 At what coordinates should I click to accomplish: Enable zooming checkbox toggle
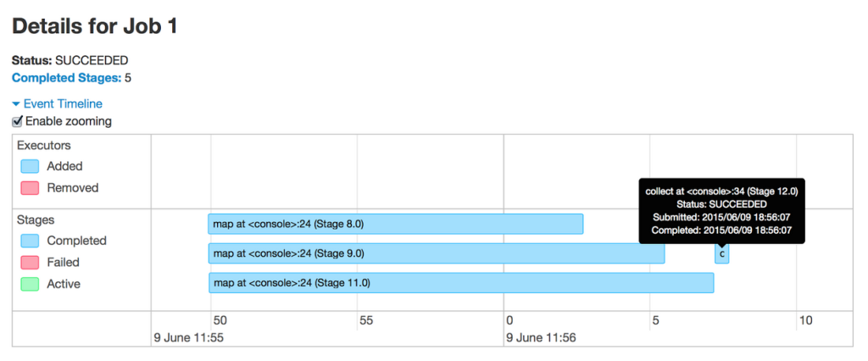pos(17,122)
